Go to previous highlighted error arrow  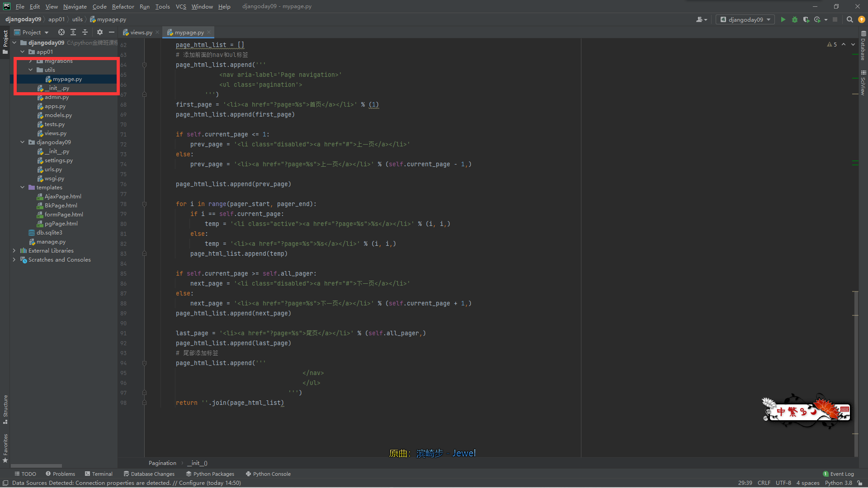click(x=844, y=44)
